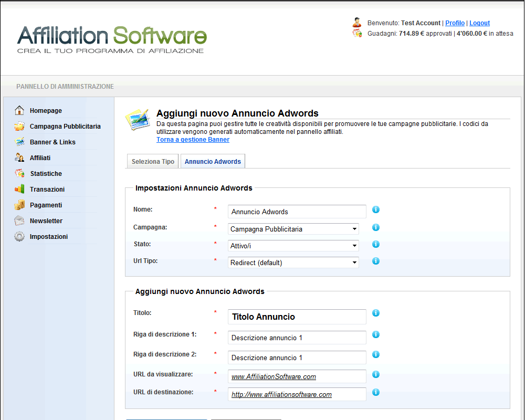Click the info icon next to Url Tipo

[x=376, y=261]
